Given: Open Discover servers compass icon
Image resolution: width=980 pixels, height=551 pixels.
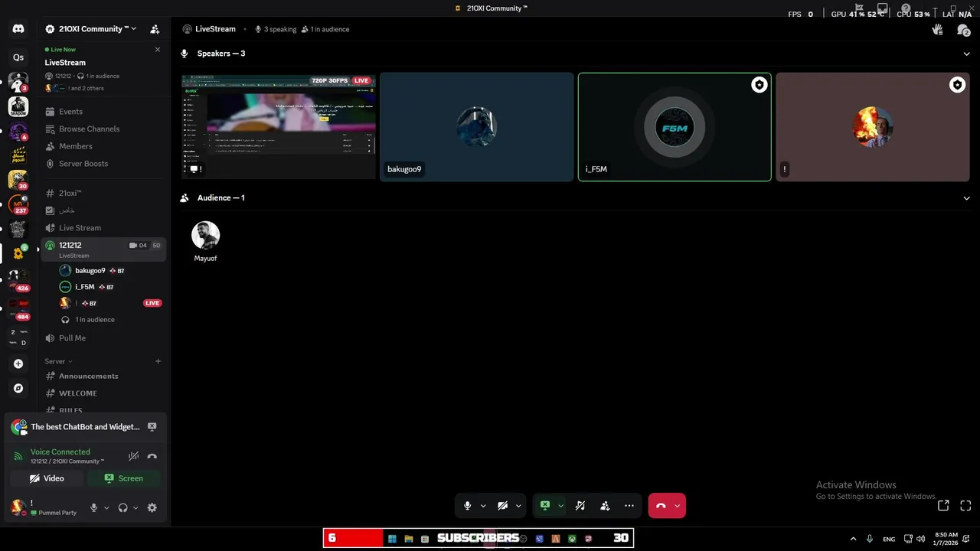Looking at the screenshot, I should pos(18,388).
